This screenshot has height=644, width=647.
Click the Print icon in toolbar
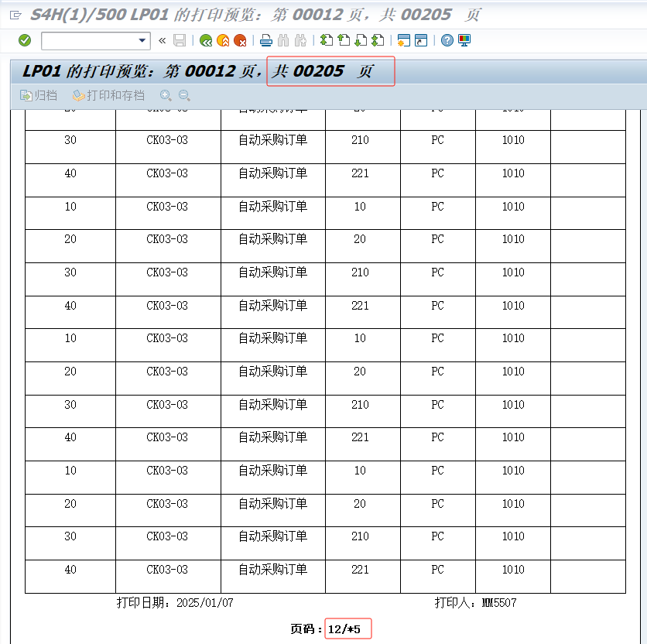(266, 40)
